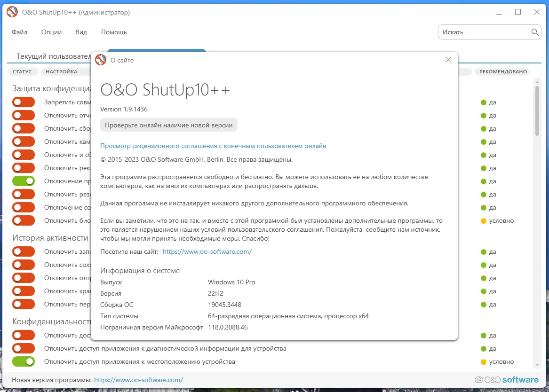
Task: Click the scrollbar down arrow
Action: tap(537, 365)
